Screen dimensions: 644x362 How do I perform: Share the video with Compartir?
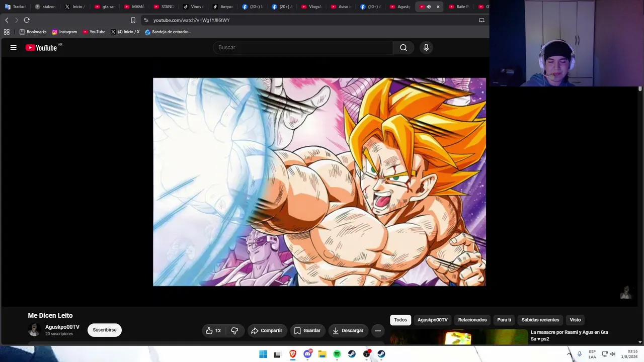tap(267, 330)
